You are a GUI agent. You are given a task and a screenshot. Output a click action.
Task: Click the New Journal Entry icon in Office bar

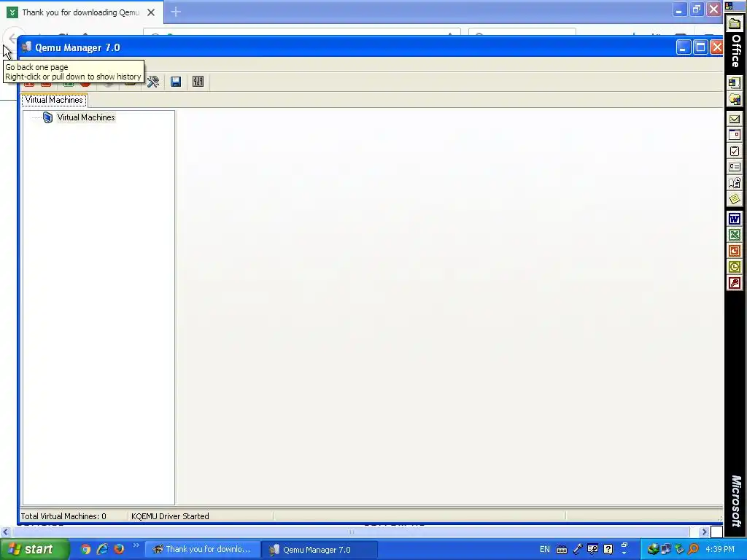tap(735, 183)
